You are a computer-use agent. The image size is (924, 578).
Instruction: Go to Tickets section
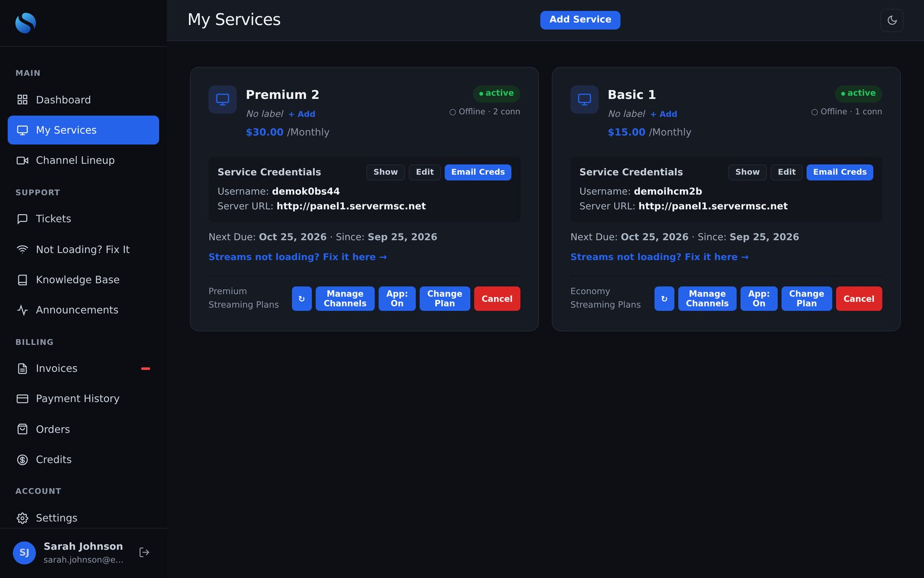(x=83, y=219)
